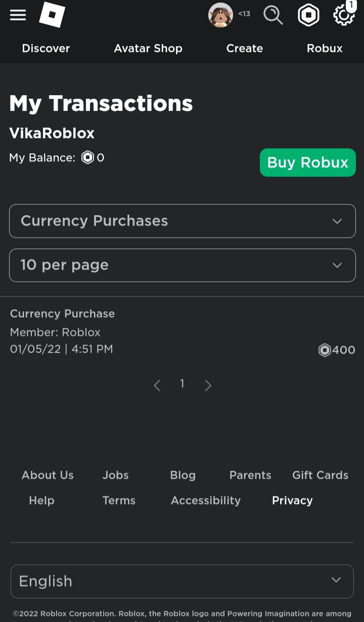Go to the Create tab
The image size is (364, 622).
tap(245, 49)
